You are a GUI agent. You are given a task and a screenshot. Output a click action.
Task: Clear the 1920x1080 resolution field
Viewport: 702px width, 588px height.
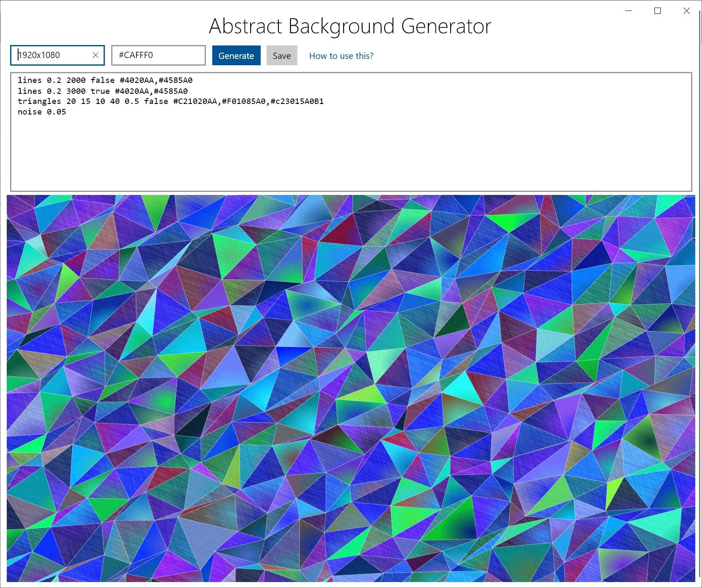(x=96, y=55)
